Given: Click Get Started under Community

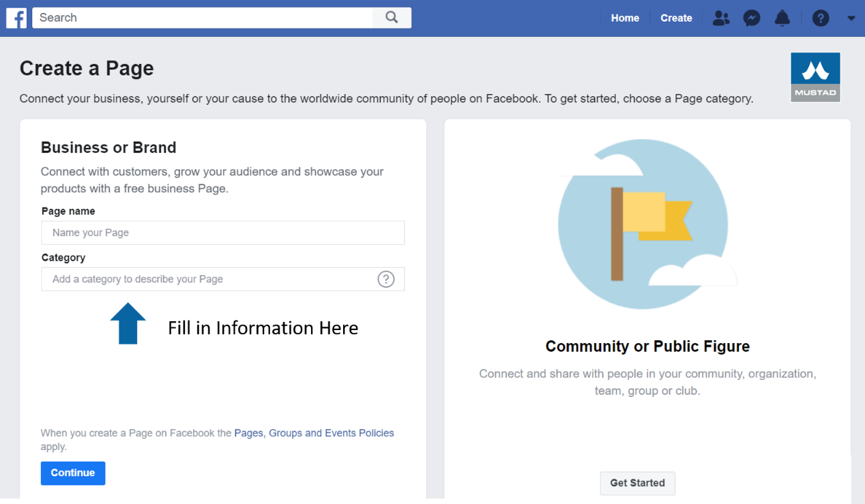Looking at the screenshot, I should point(637,483).
